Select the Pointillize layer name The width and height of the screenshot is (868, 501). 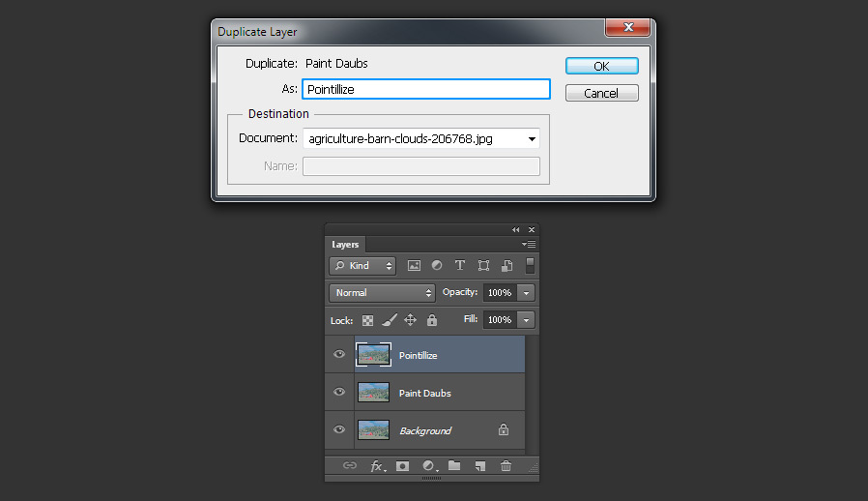[x=418, y=355]
